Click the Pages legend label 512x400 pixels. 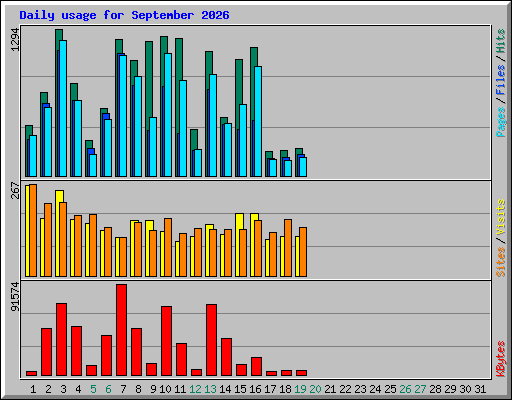click(501, 122)
